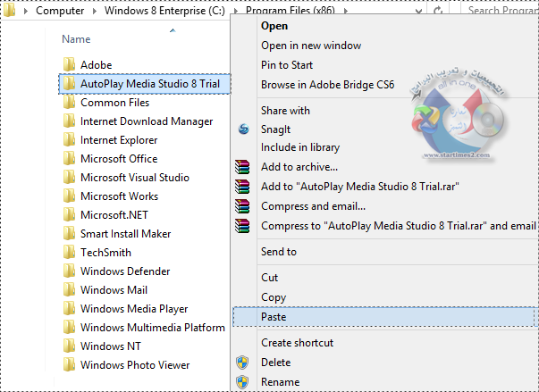Click the AutoPlay Media Studio 8 Trial folder icon
The width and height of the screenshot is (539, 392).
click(69, 83)
